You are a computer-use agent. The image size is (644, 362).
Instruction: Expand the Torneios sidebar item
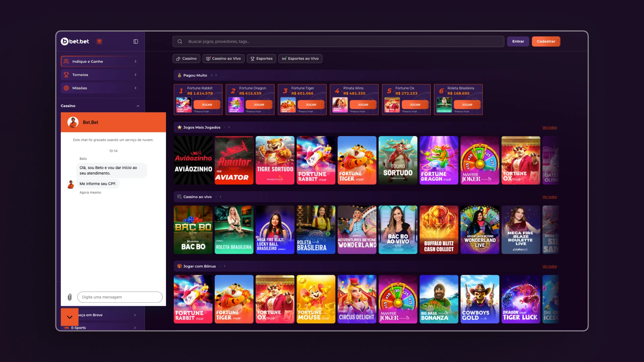[136, 75]
